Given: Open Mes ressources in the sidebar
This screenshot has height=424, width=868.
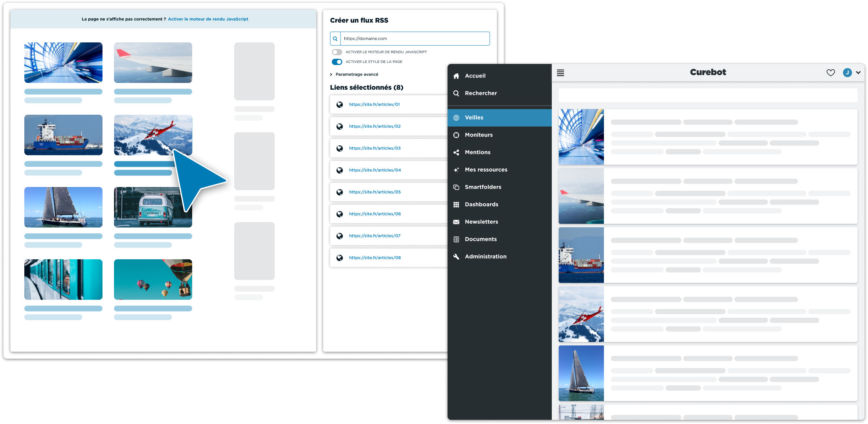Looking at the screenshot, I should pos(500,170).
